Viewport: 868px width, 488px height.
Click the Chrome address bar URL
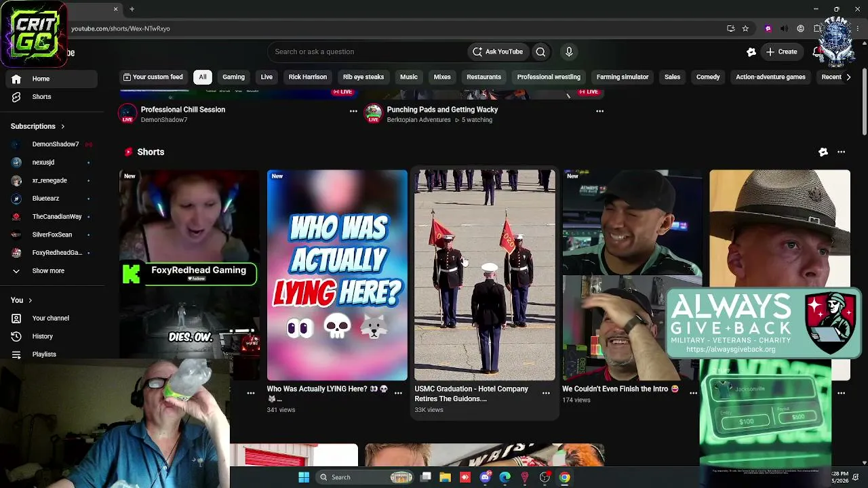(x=121, y=28)
